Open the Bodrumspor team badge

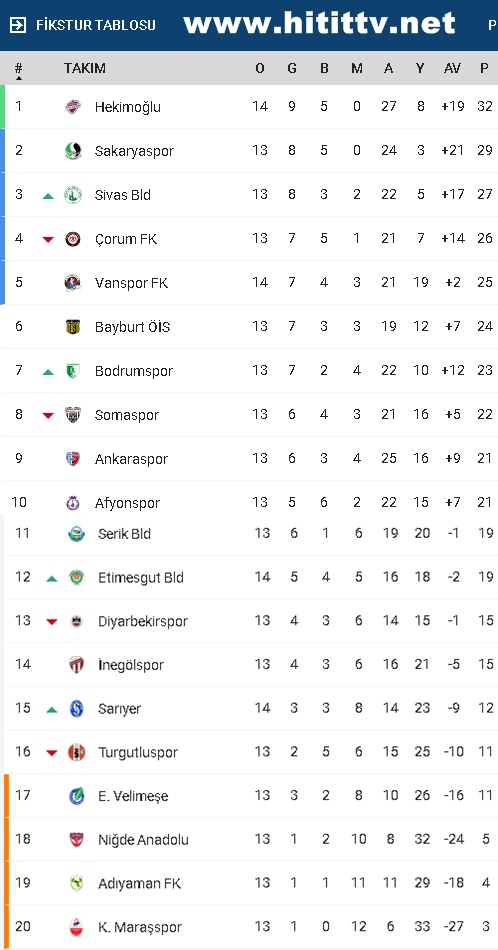pyautogui.click(x=73, y=371)
